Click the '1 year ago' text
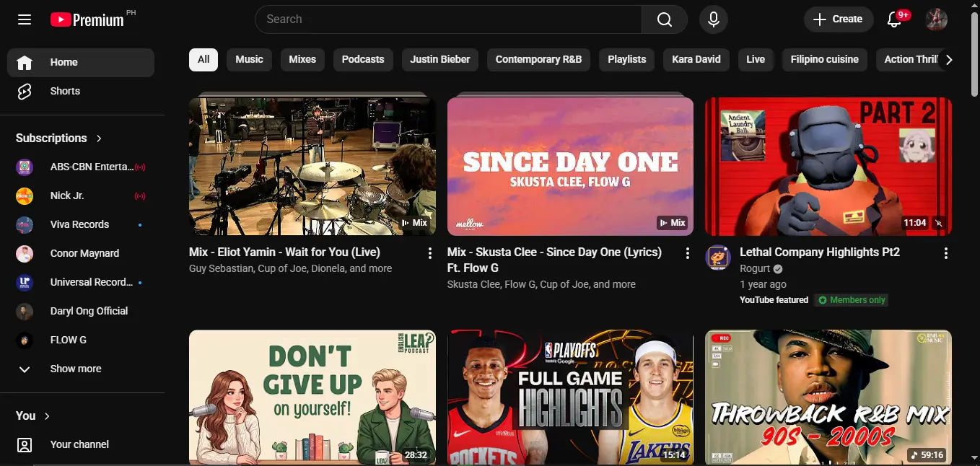This screenshot has width=980, height=466. coord(763,285)
